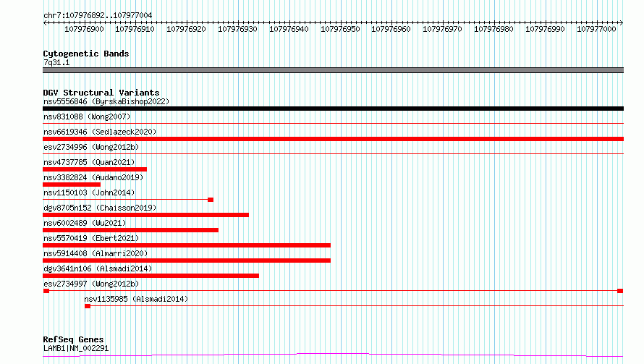Click the right arrow end of ruler

pyautogui.click(x=622, y=22)
